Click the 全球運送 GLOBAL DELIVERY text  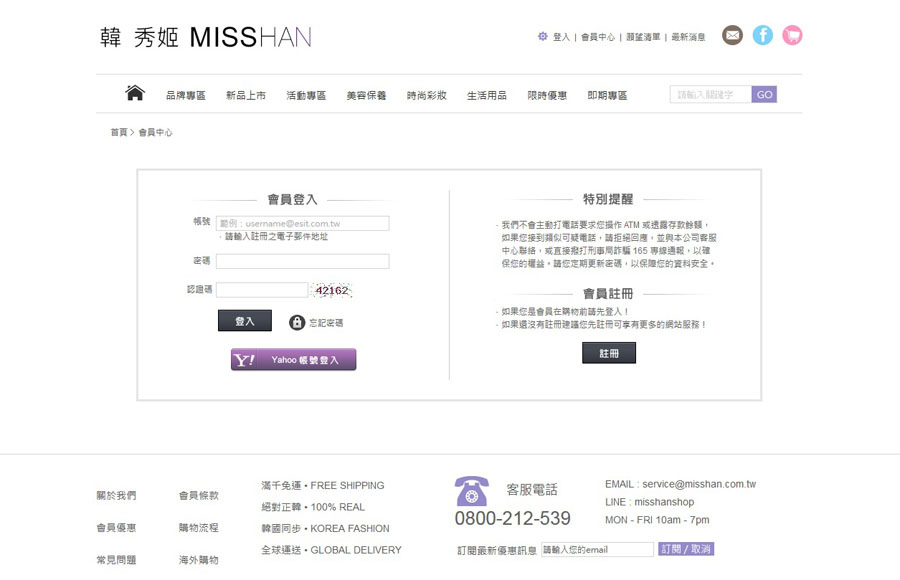point(331,550)
